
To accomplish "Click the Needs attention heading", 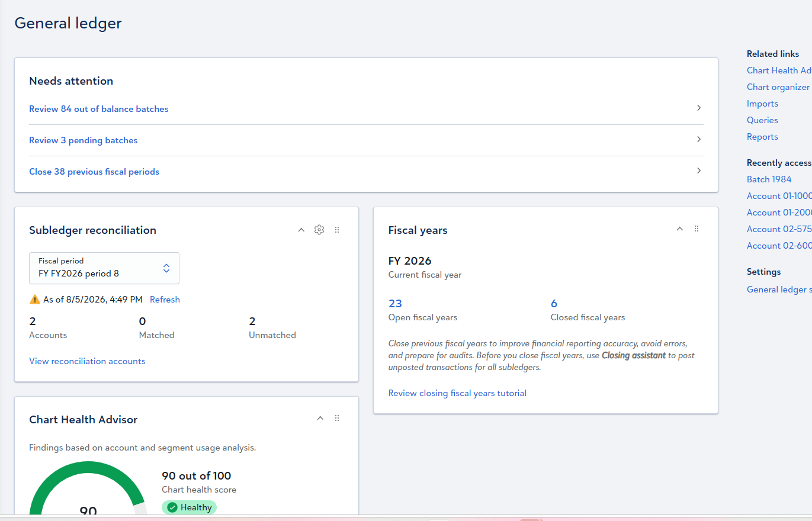I will pos(71,81).
